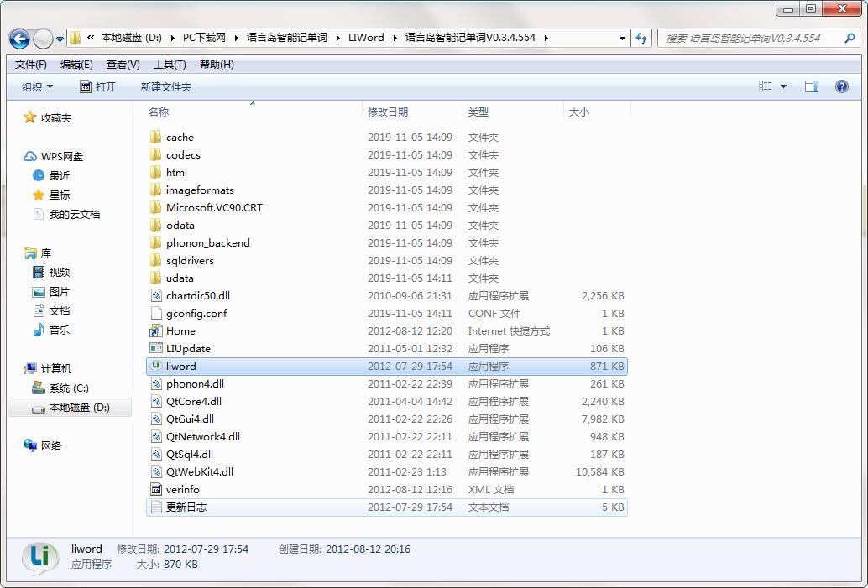Select the liword application icon
Screen dimensions: 868x588
pos(156,366)
